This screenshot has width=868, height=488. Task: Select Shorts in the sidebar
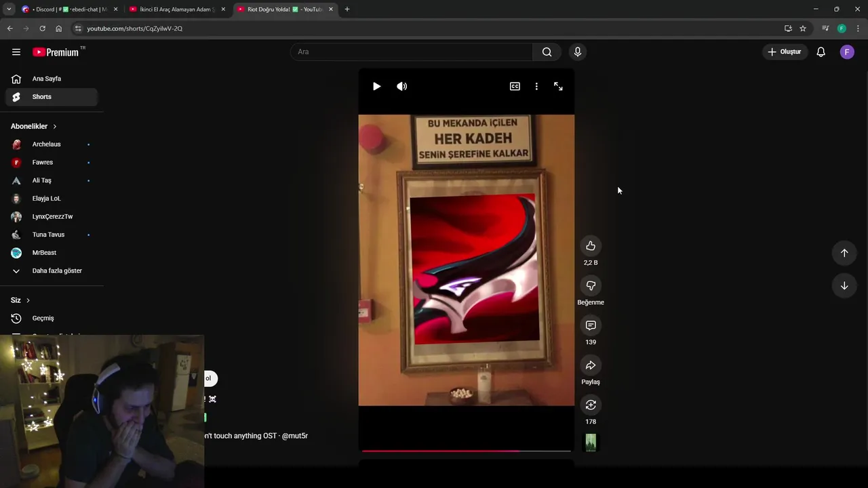click(x=52, y=97)
